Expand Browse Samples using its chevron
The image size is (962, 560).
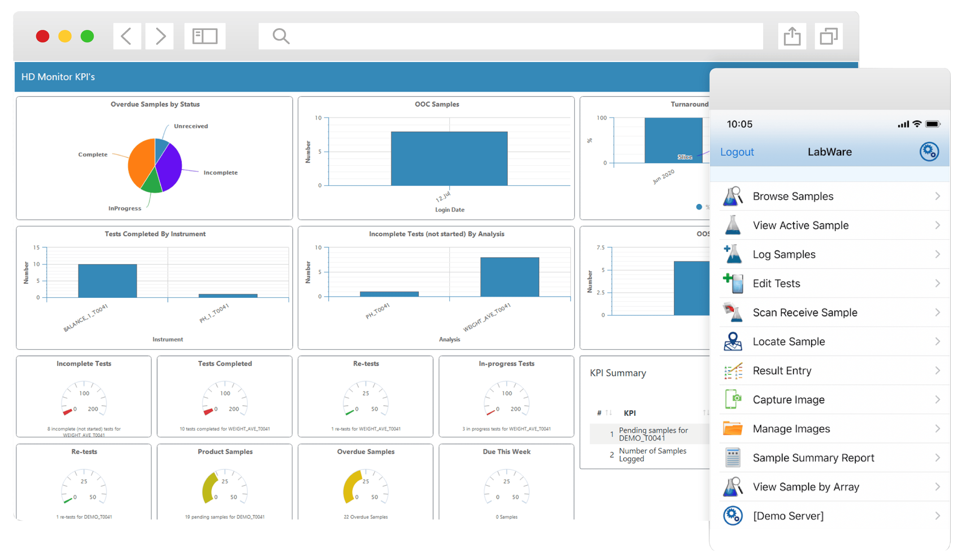938,196
